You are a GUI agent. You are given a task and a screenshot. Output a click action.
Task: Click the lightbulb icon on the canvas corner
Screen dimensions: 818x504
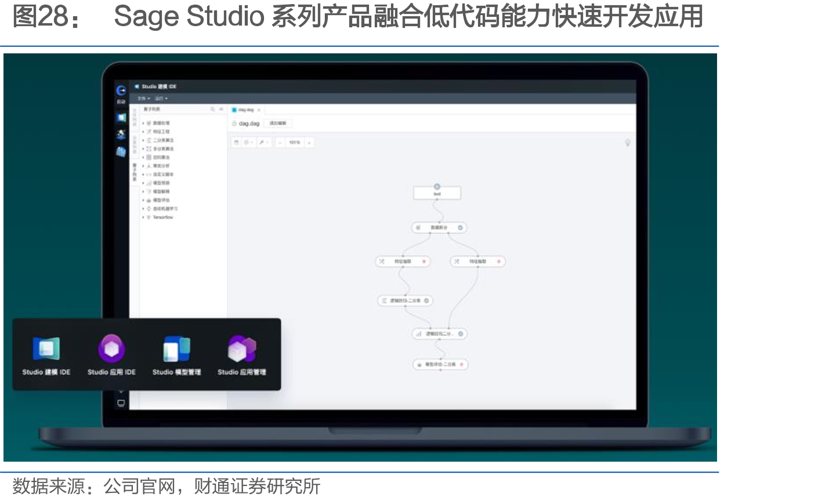coord(627,143)
